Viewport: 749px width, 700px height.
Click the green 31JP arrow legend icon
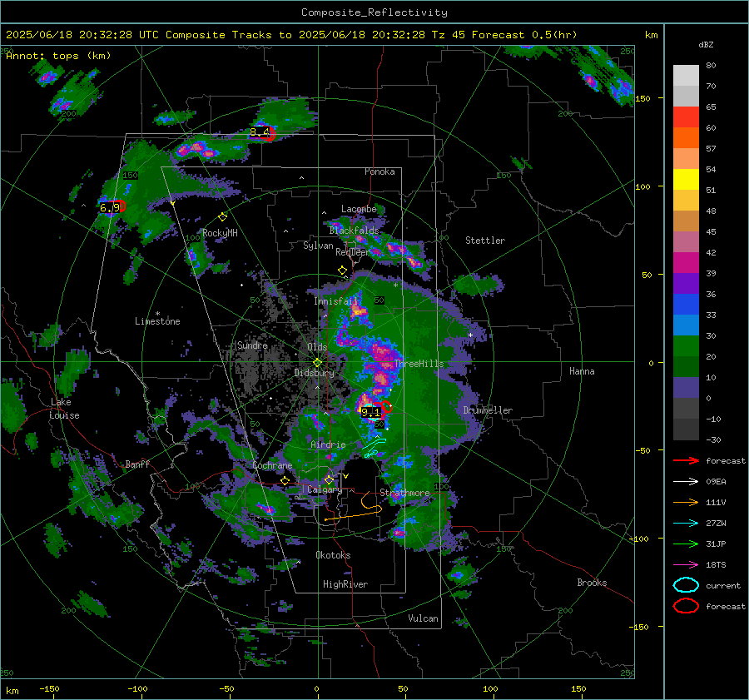click(x=686, y=544)
